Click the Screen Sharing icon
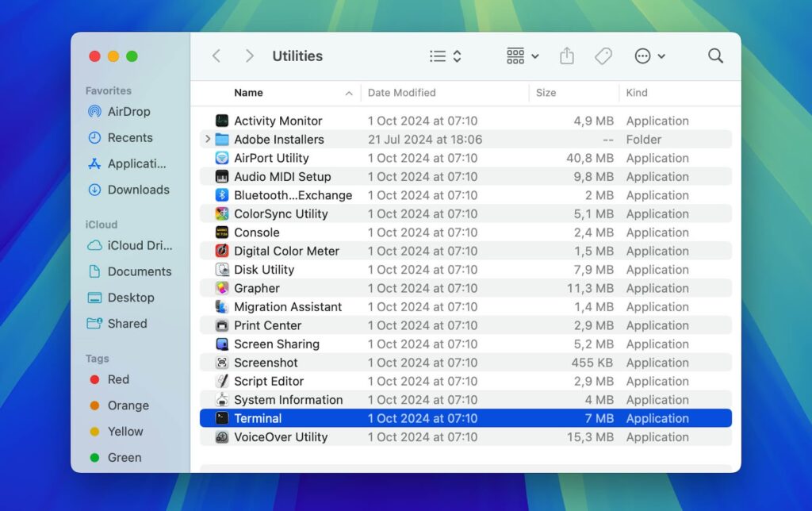 [x=222, y=344]
